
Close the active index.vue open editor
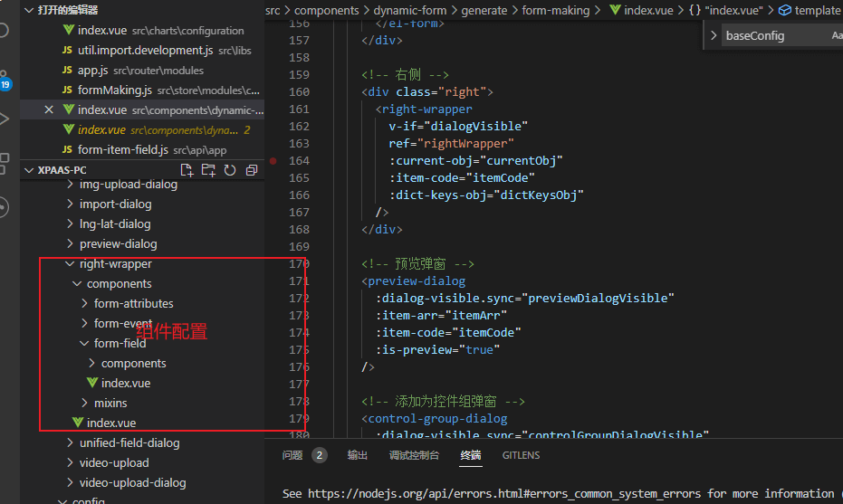48,109
